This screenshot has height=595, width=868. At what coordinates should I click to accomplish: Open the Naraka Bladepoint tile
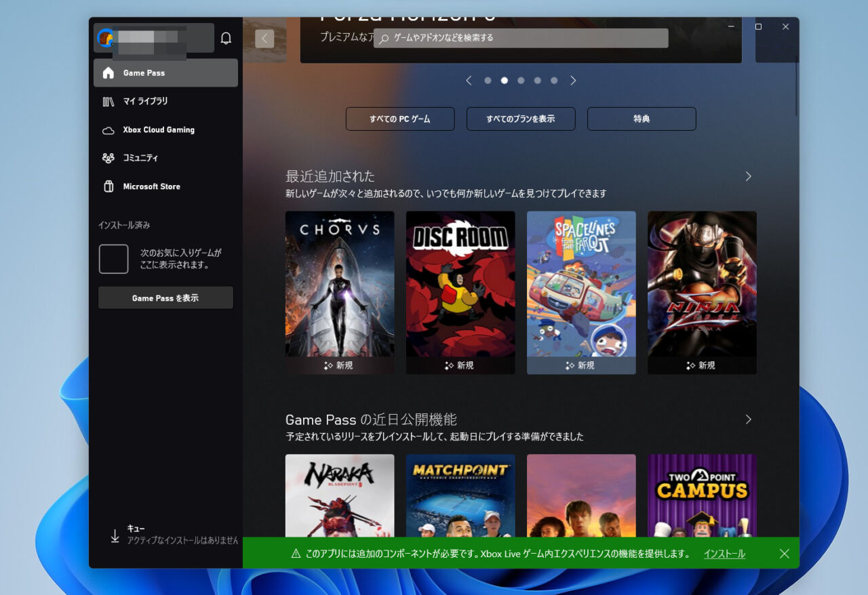pyautogui.click(x=340, y=495)
